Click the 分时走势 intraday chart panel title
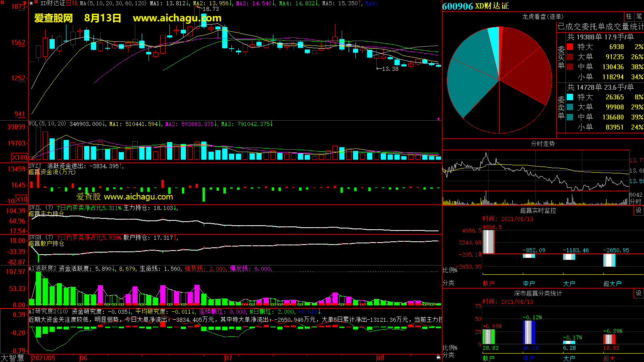This screenshot has width=644, height=362. tap(543, 144)
